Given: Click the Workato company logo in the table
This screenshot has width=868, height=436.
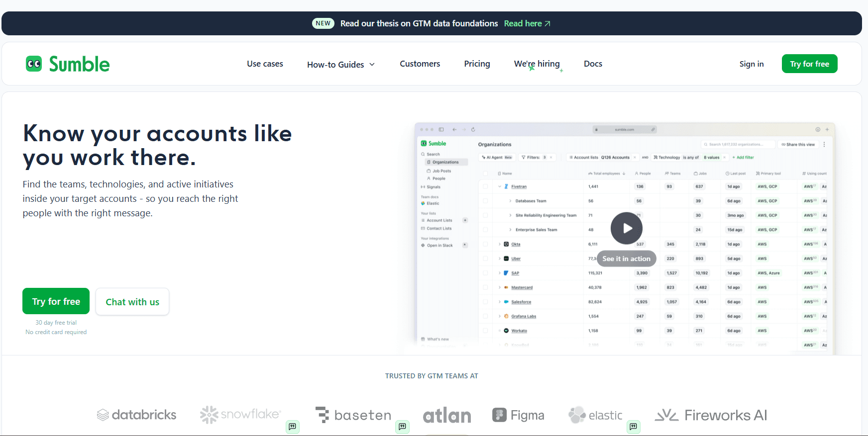Looking at the screenshot, I should click(506, 331).
